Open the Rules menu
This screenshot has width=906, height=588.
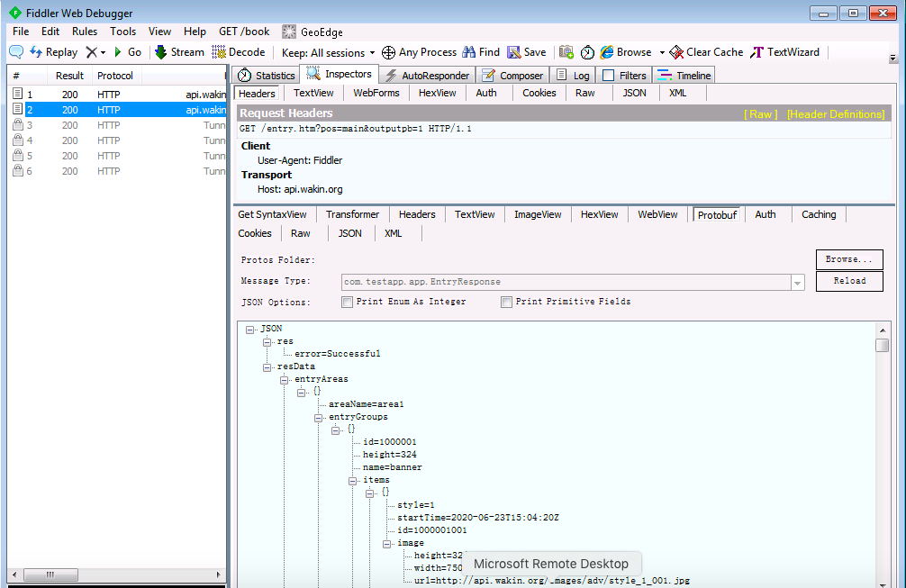coord(85,32)
